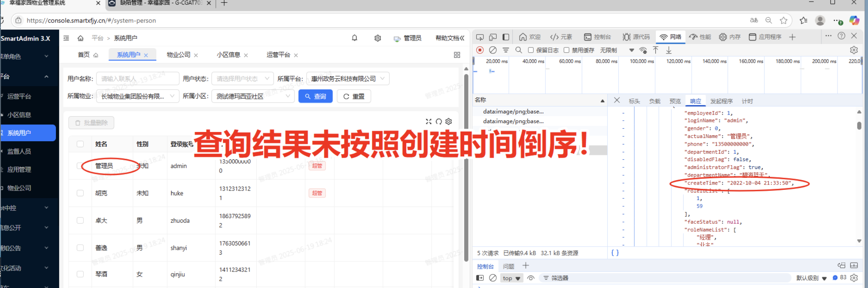The image size is (868, 288).
Task: Toggle the collapse sidebar menu icon
Action: [66, 38]
